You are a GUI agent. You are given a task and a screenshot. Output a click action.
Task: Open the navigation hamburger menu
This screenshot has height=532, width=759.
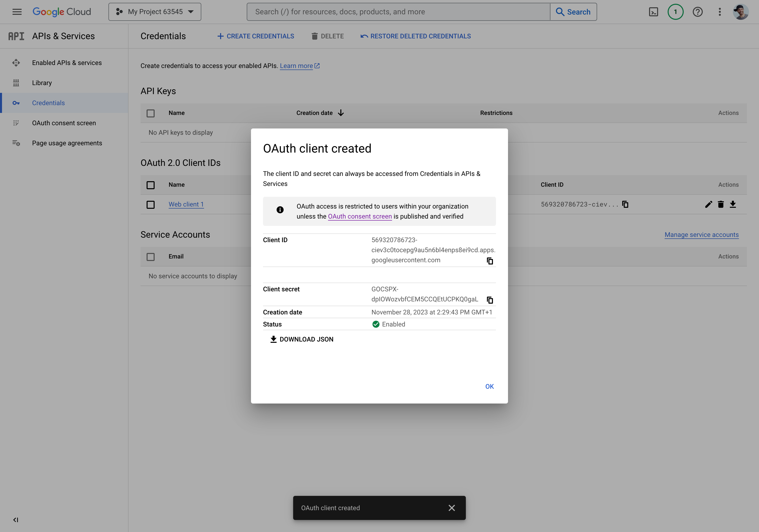tap(17, 12)
